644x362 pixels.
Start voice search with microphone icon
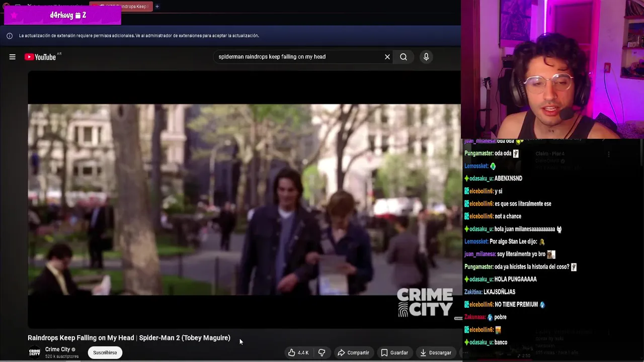(426, 57)
